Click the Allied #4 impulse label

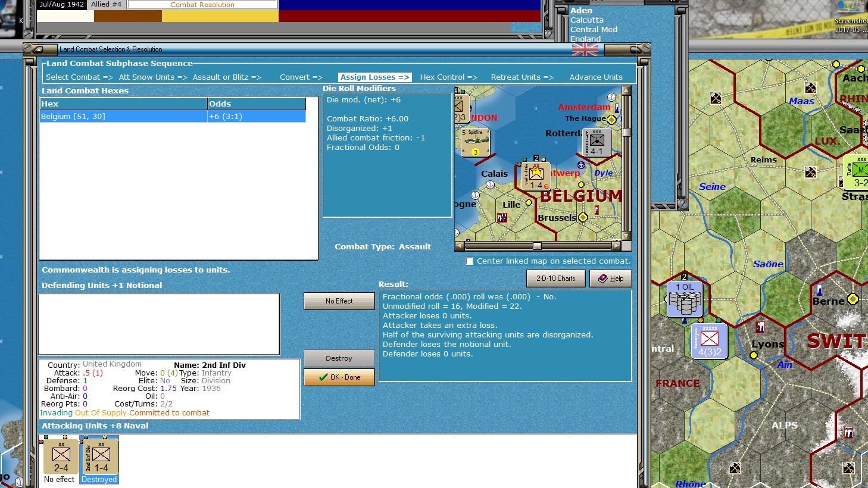[x=107, y=4]
